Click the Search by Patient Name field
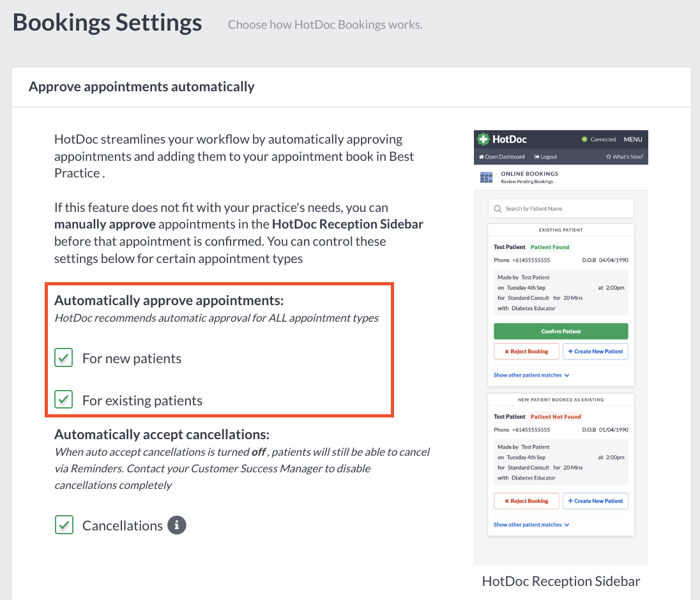This screenshot has height=600, width=700. (561, 208)
